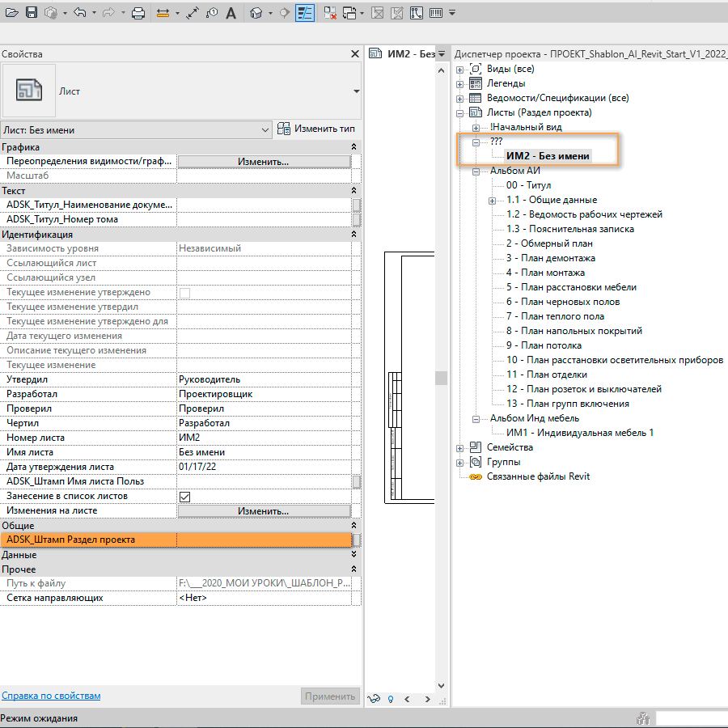Screen dimensions: 728x728
Task: Click the view scrollbar up arrow
Action: click(441, 70)
